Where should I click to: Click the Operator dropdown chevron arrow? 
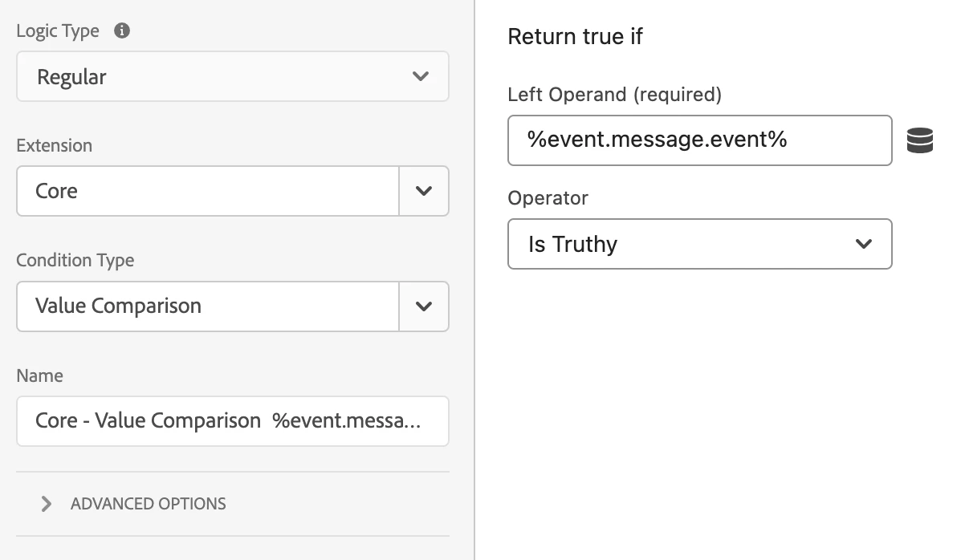coord(864,244)
